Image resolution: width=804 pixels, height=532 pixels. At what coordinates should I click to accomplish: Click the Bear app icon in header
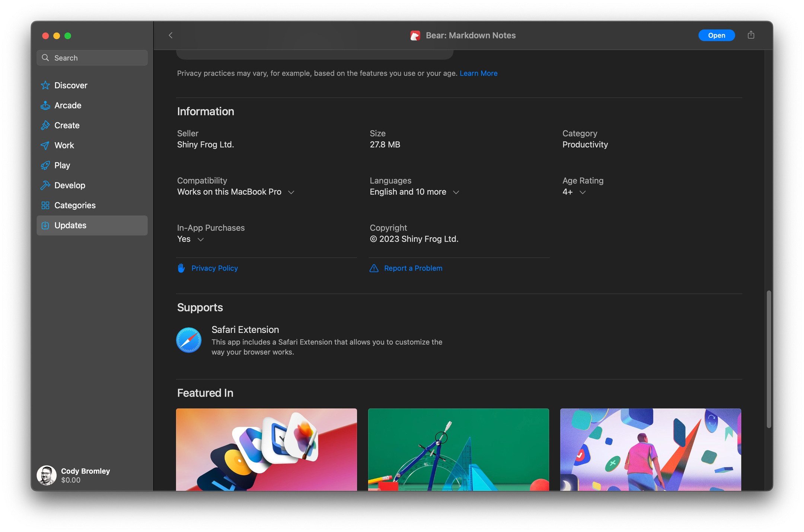(415, 36)
